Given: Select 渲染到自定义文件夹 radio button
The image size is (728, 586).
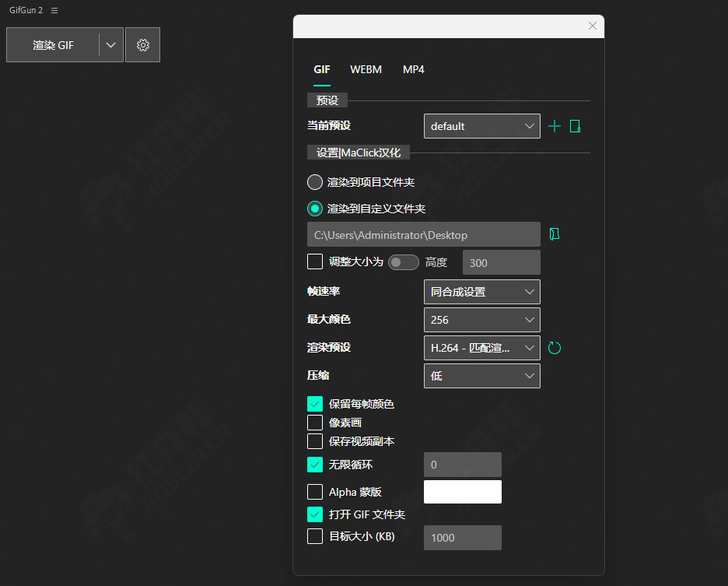Looking at the screenshot, I should tap(315, 209).
